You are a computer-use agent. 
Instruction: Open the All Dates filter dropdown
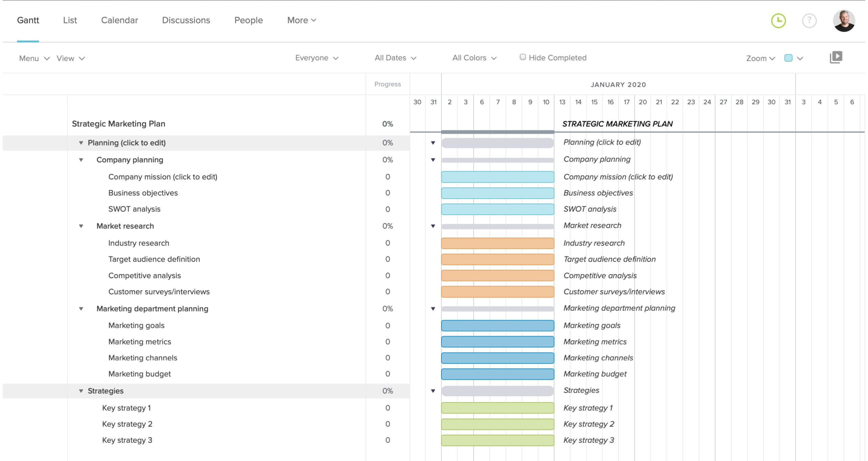click(x=395, y=57)
